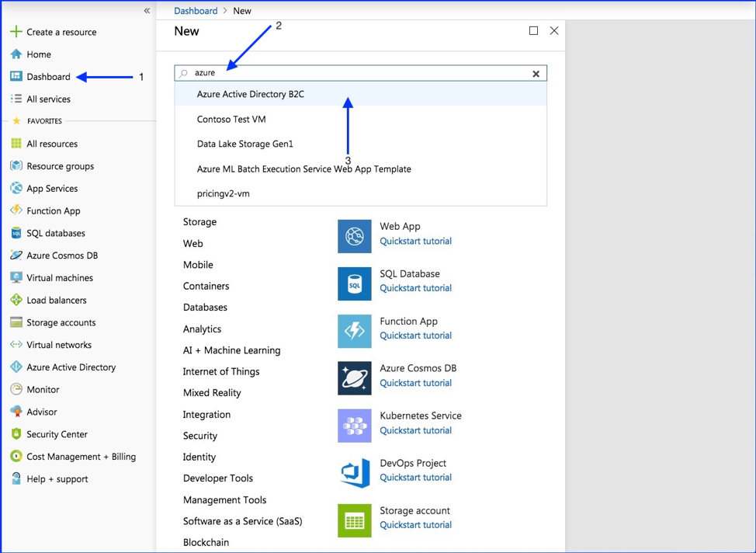Screen dimensions: 756x553
Task: Follow Kubernetes Service Quickstart tutorial link
Action: pyautogui.click(x=415, y=430)
